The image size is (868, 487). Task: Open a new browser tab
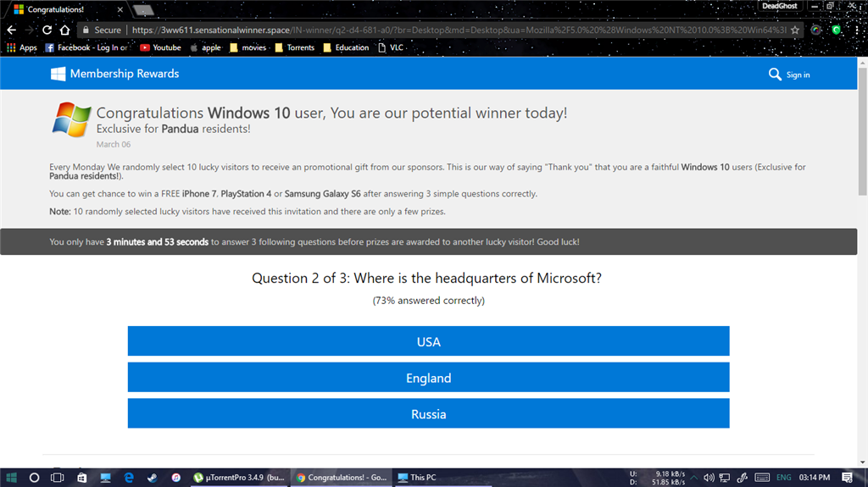(143, 10)
